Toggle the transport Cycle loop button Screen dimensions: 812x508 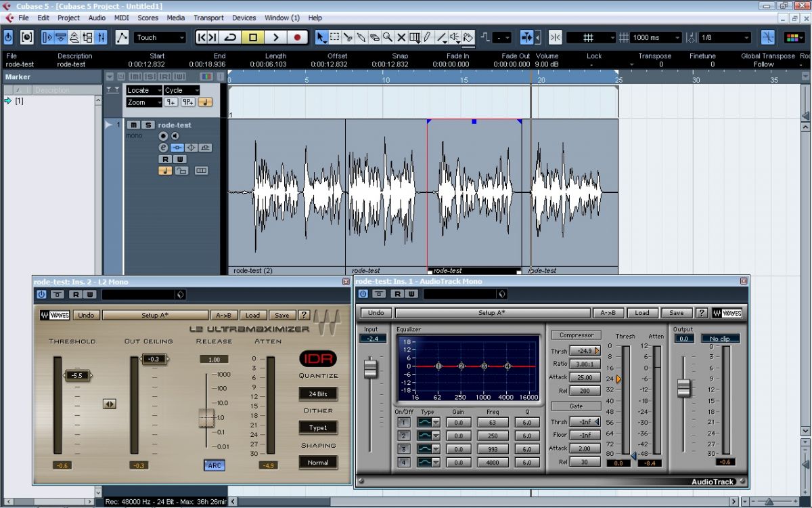point(230,37)
